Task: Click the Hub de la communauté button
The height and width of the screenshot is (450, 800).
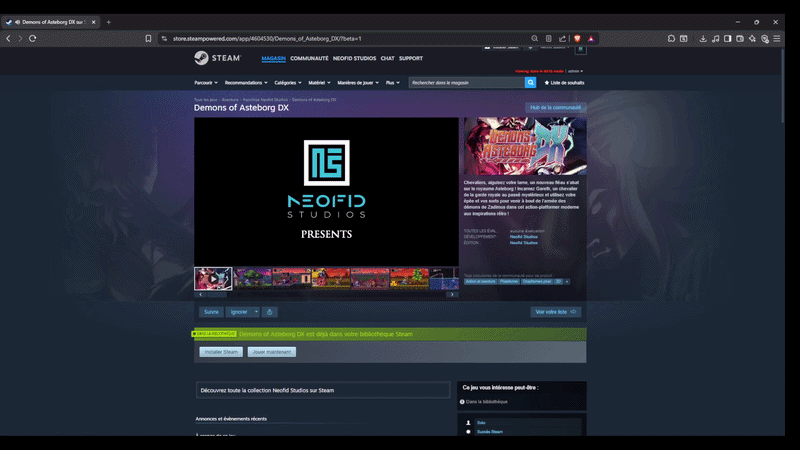Action: tap(556, 108)
